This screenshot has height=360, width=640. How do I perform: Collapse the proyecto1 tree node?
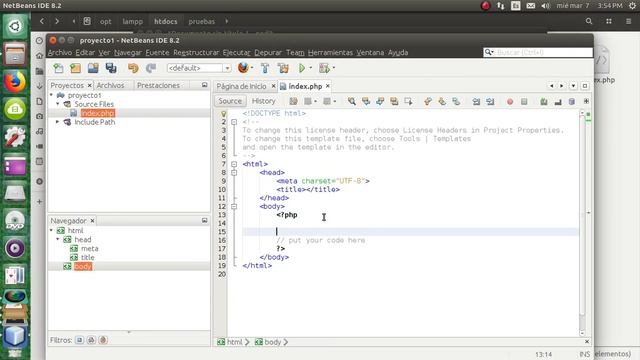[51, 95]
